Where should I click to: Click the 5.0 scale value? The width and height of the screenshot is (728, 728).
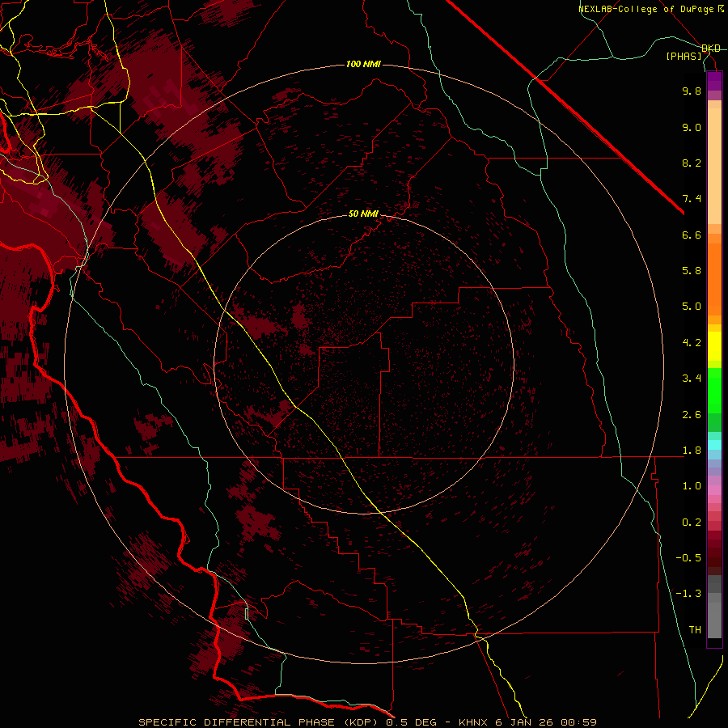692,307
